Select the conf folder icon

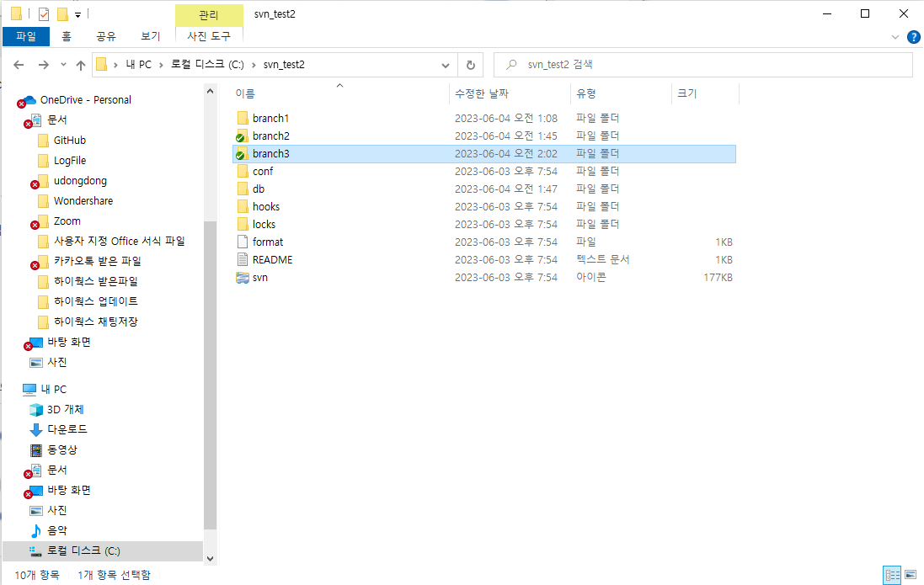243,172
